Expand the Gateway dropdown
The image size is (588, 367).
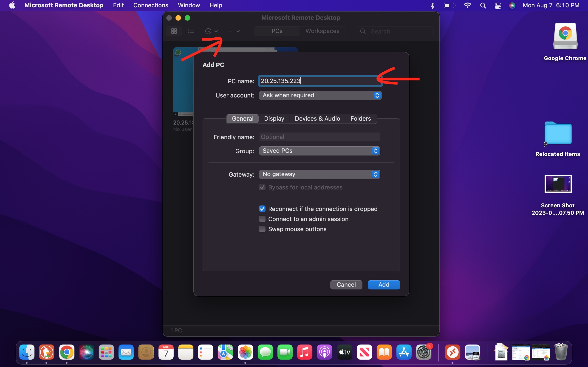pos(319,174)
